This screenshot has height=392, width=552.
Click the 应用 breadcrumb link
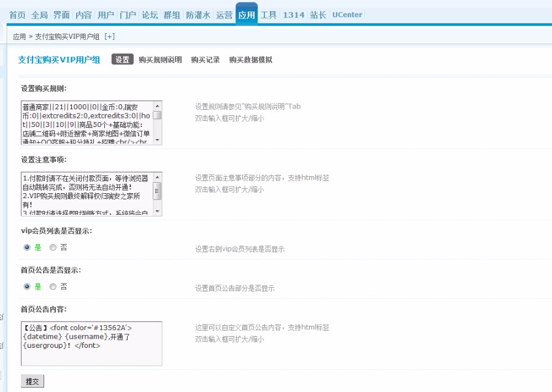pos(19,36)
